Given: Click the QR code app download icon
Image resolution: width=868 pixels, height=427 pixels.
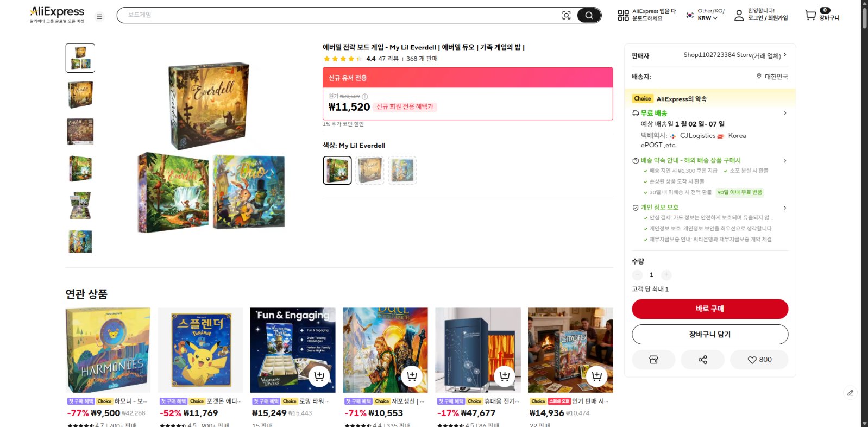Looking at the screenshot, I should 623,15.
